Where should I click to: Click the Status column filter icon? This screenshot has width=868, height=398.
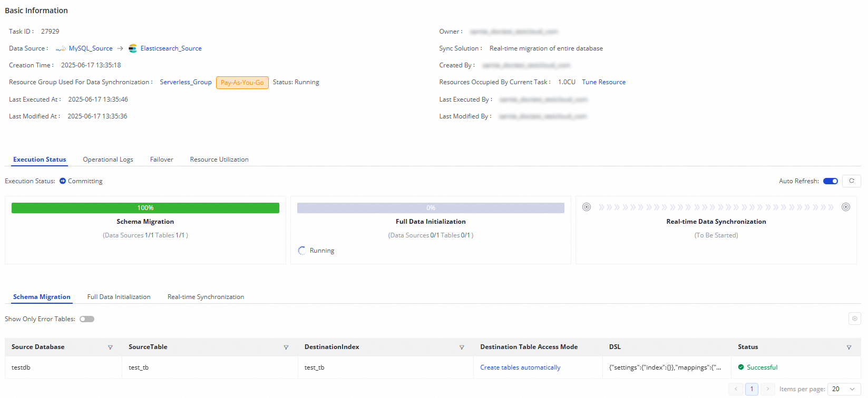click(849, 347)
